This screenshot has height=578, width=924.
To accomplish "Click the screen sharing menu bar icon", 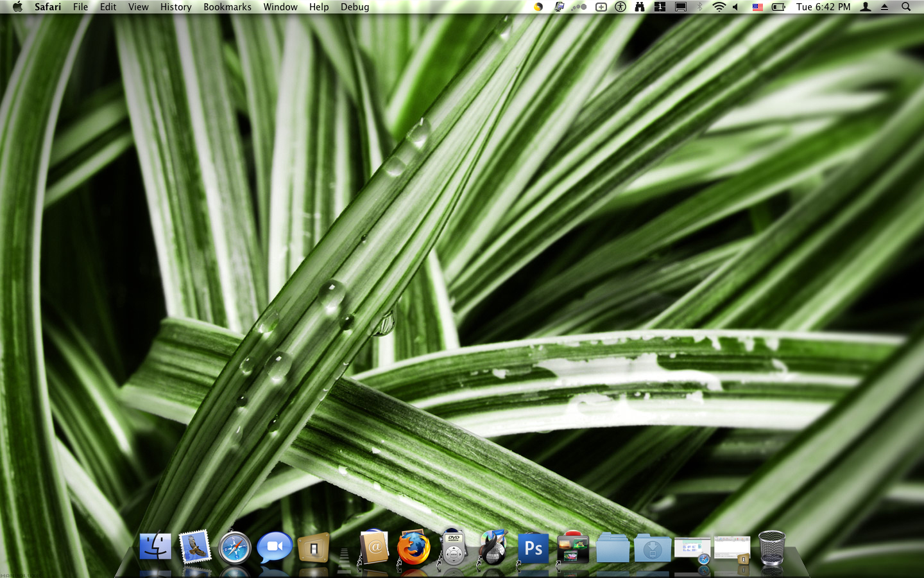I will coord(560,7).
